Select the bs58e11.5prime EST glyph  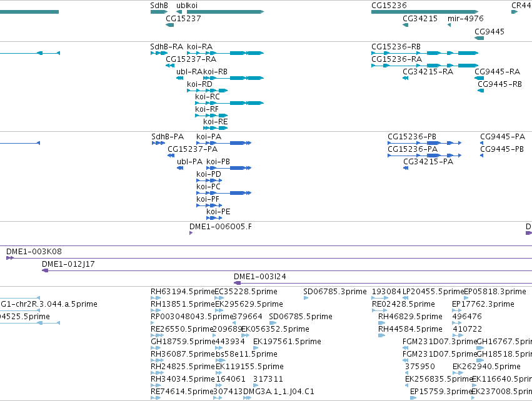pyautogui.click(x=221, y=360)
